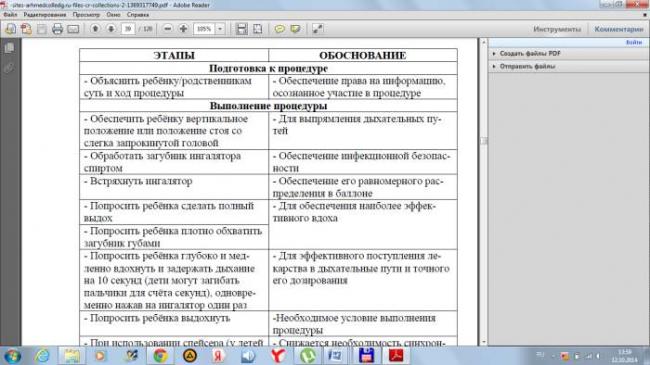Open the media player taskbar icon
Image resolution: width=650 pixels, height=365 pixels.
[x=100, y=356]
